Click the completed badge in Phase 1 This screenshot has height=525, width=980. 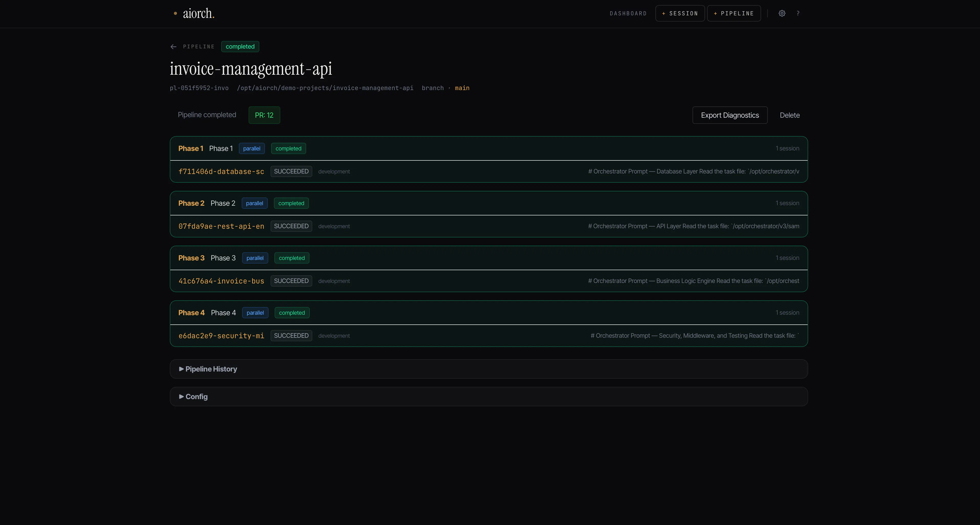coord(288,148)
